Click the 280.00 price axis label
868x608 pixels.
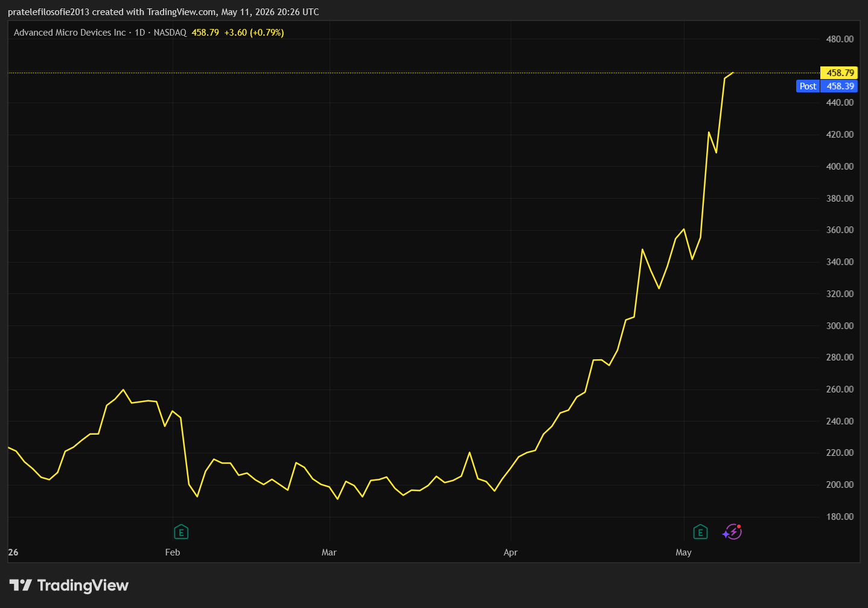click(840, 357)
